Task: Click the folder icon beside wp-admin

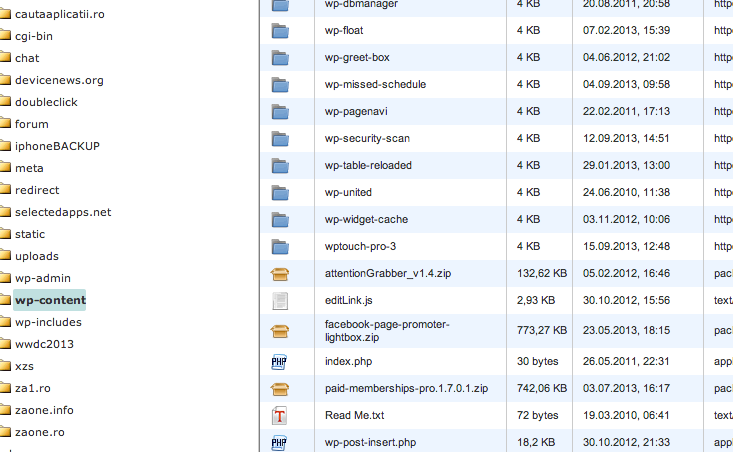Action: pyautogui.click(x=5, y=277)
